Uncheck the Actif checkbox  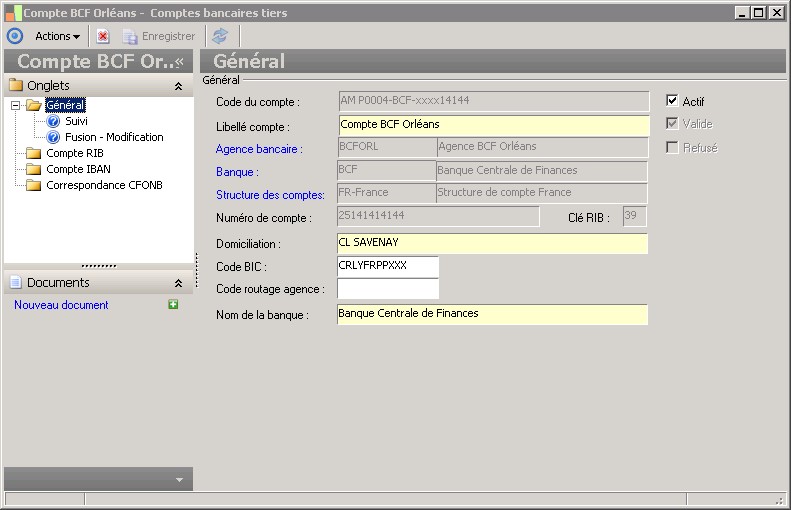point(672,101)
